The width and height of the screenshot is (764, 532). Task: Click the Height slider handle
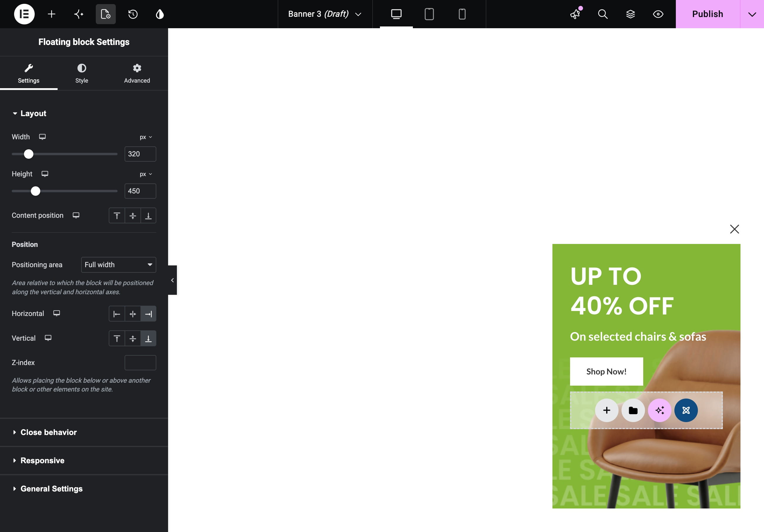[35, 191]
